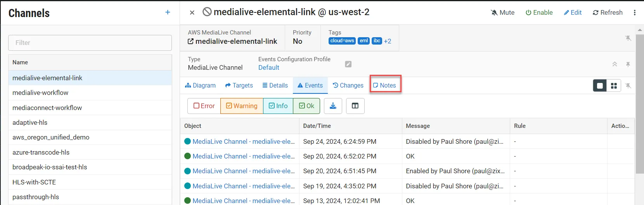
Task: Select grid layout view
Action: coord(614,86)
